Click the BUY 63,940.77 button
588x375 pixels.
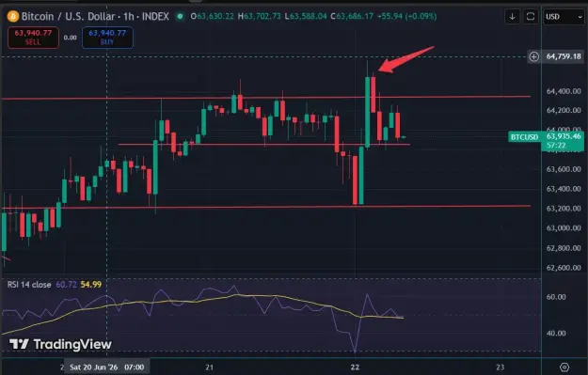point(107,38)
